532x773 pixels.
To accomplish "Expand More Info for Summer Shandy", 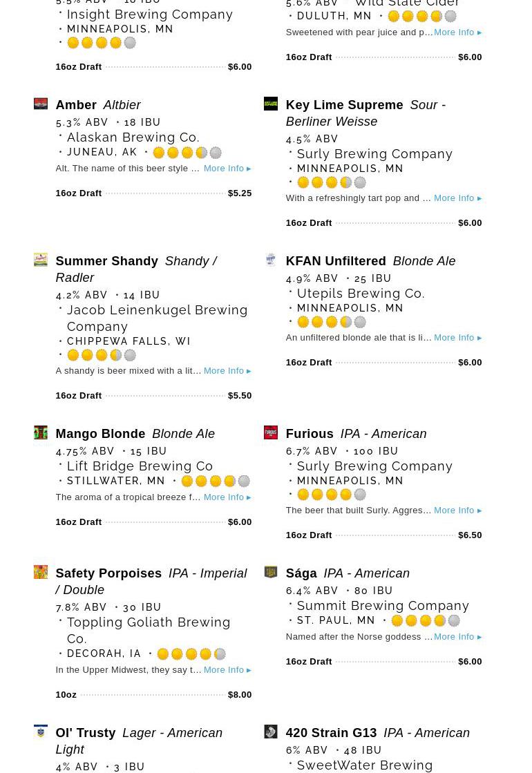I will 227,371.
